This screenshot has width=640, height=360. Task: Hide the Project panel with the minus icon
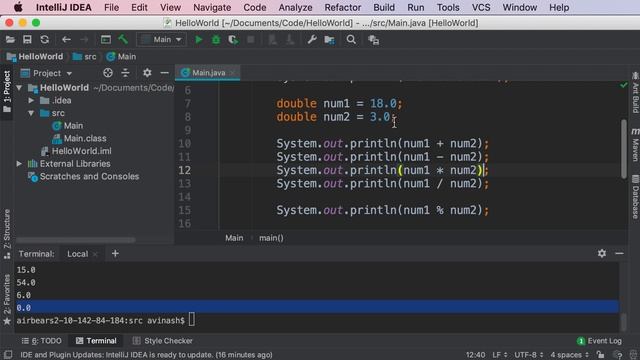pos(164,73)
